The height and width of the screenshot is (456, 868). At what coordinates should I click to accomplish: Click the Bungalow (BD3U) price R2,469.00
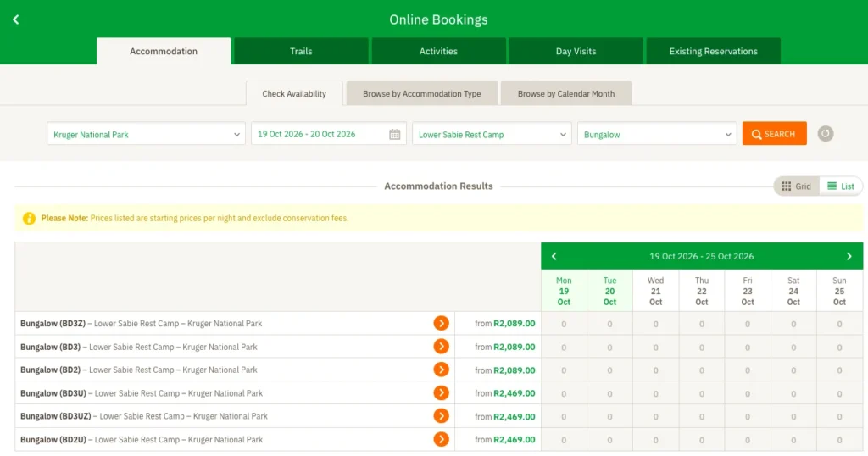515,393
